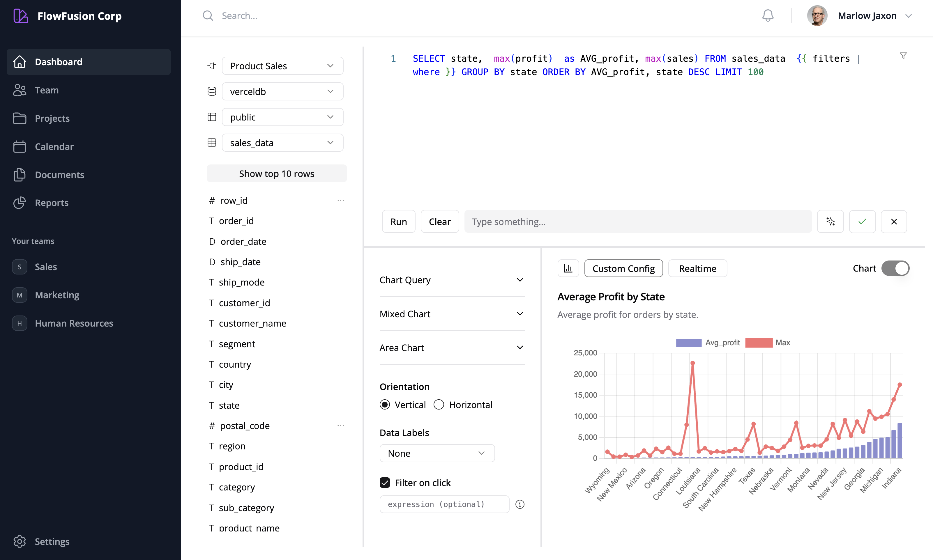
Task: Select Horizontal orientation radio button
Action: coord(439,405)
